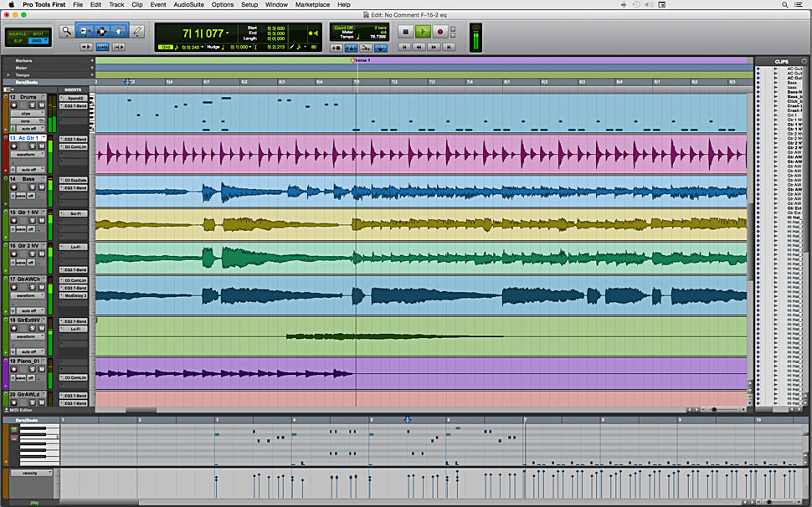812x507 pixels.
Task: Enable Shuffle edit mode
Action: (18, 33)
